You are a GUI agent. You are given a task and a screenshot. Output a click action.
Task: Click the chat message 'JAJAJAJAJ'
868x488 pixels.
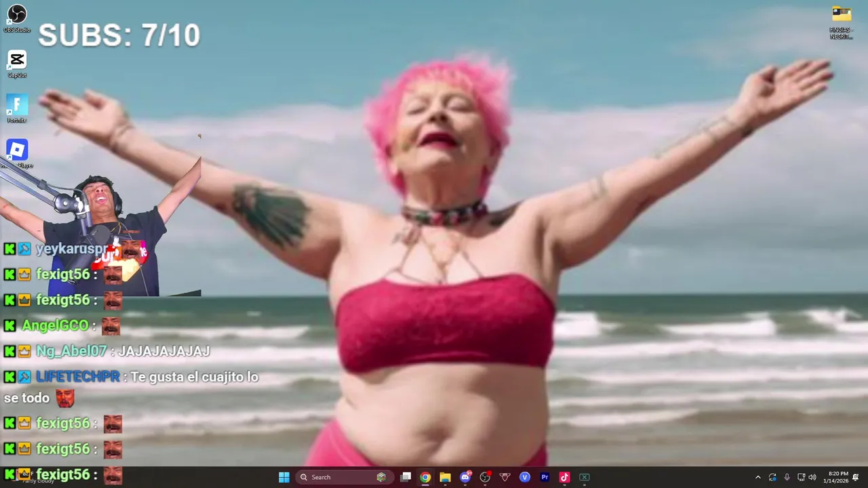164,351
